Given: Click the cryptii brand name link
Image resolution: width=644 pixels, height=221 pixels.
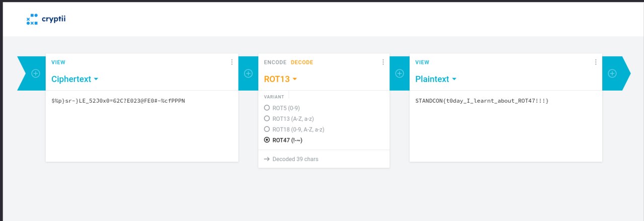Looking at the screenshot, I should pos(54,20).
